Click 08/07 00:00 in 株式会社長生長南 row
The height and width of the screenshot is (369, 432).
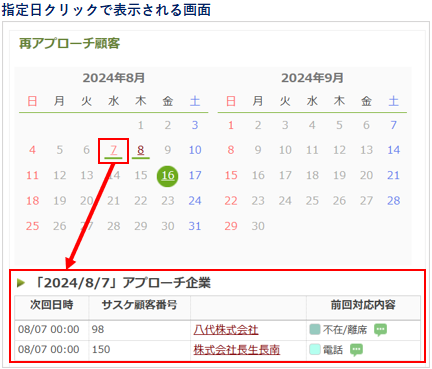coord(49,350)
